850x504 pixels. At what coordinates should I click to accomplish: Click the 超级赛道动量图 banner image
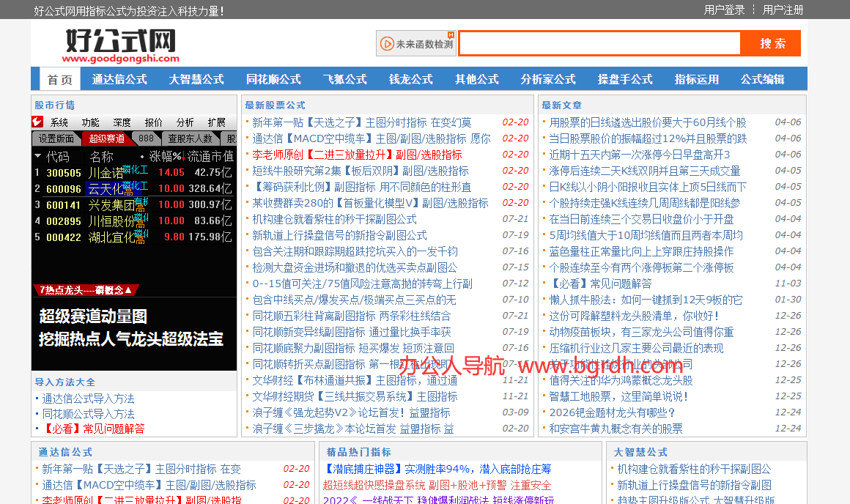(x=134, y=328)
